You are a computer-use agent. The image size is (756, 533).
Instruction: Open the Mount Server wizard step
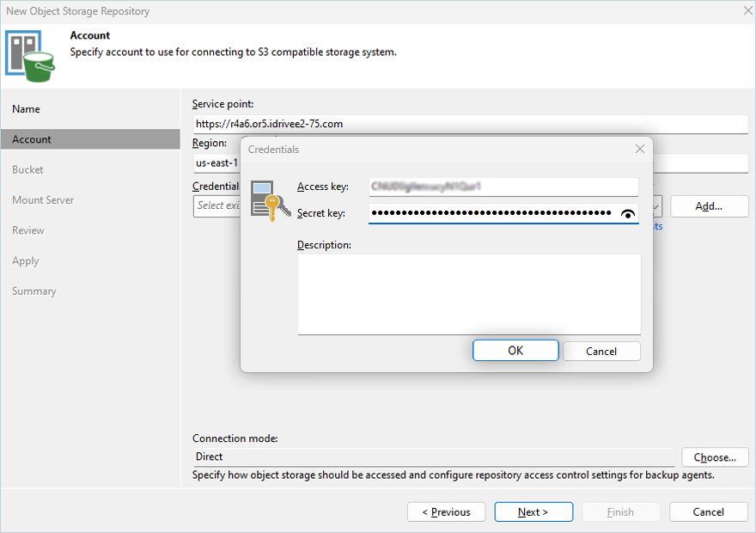pyautogui.click(x=43, y=200)
